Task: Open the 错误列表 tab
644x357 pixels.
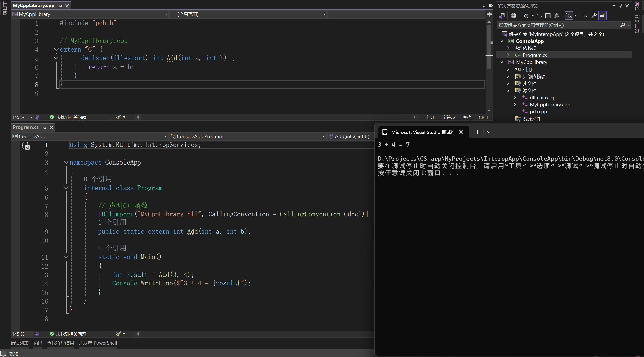Action: [20, 343]
